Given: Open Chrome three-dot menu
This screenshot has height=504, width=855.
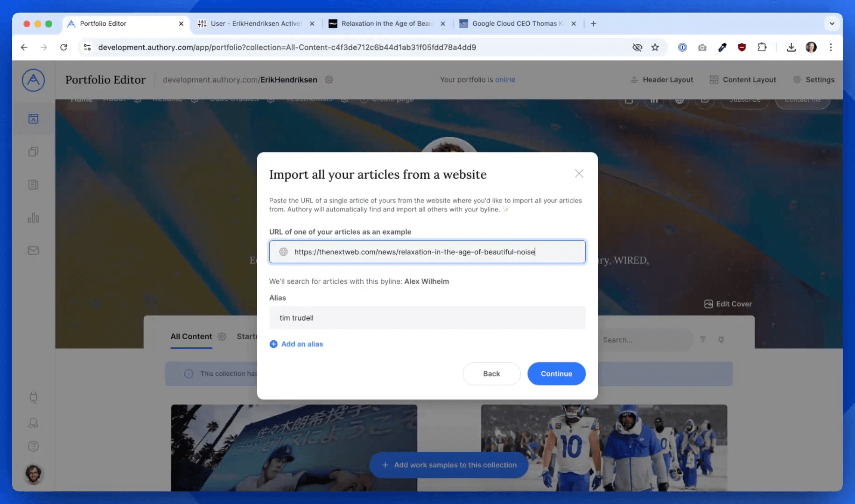Looking at the screenshot, I should tap(831, 47).
